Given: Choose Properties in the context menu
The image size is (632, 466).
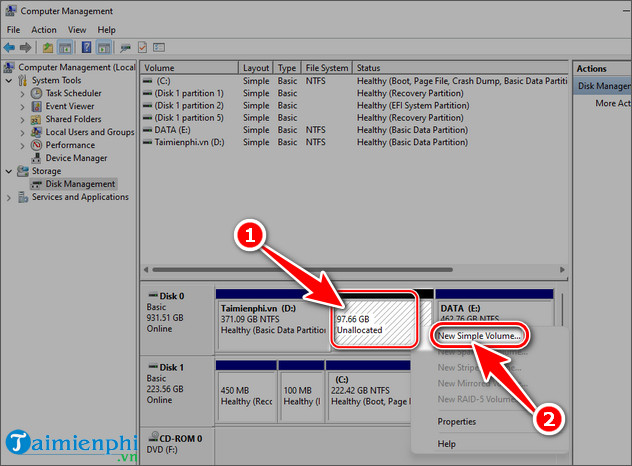Looking at the screenshot, I should tap(457, 422).
